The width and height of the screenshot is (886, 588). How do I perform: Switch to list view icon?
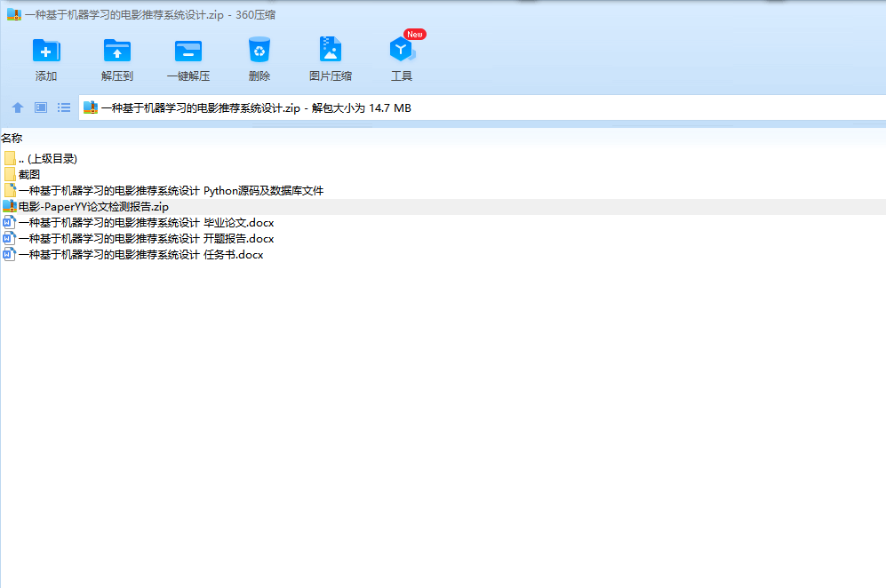click(64, 107)
